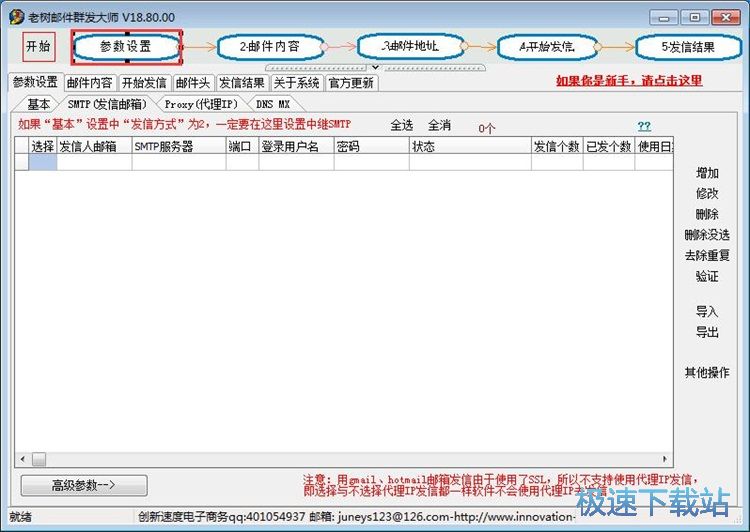Open 其他操作 other operations
This screenshot has width=750, height=532.
(707, 372)
